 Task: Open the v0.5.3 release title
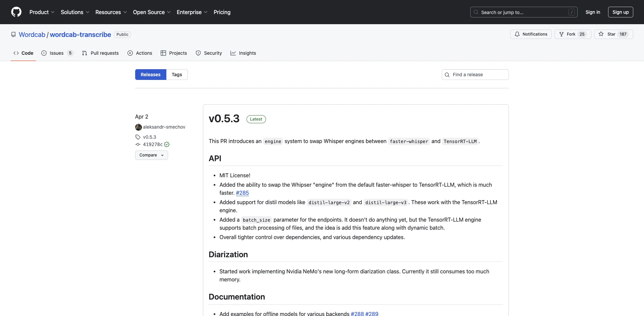[x=224, y=119]
